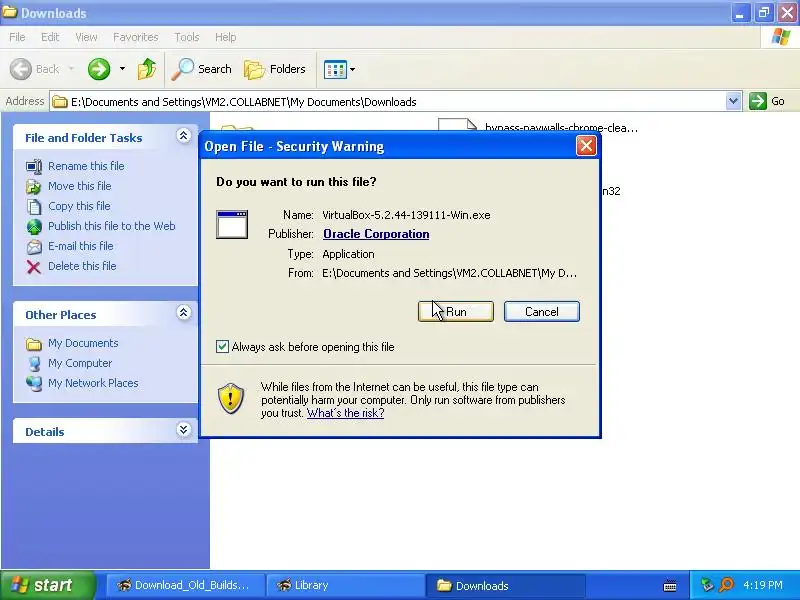The height and width of the screenshot is (600, 800).
Task: Click the Up one level folder icon
Action: [147, 69]
